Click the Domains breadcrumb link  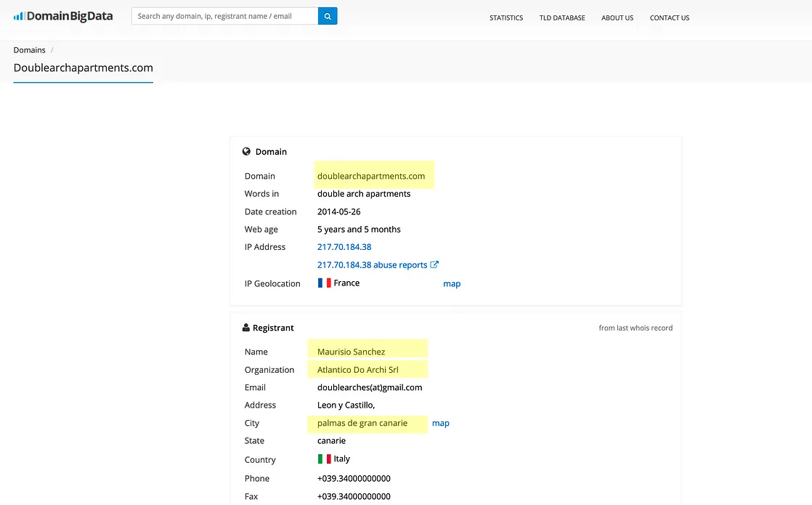pyautogui.click(x=29, y=50)
